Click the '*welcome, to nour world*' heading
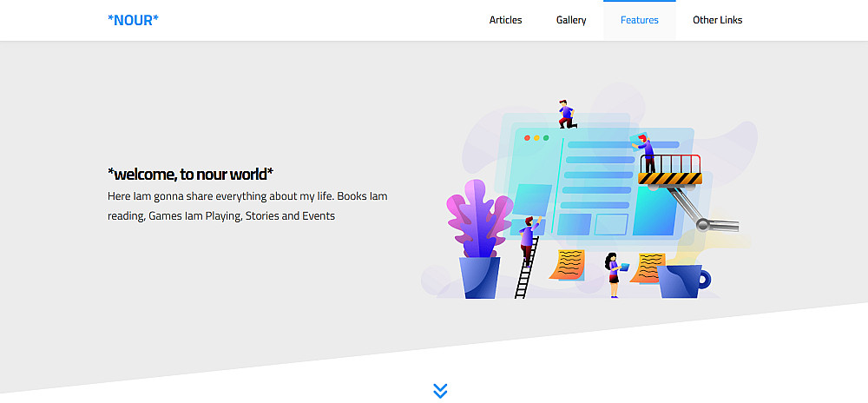Image resolution: width=868 pixels, height=403 pixels. (190, 175)
